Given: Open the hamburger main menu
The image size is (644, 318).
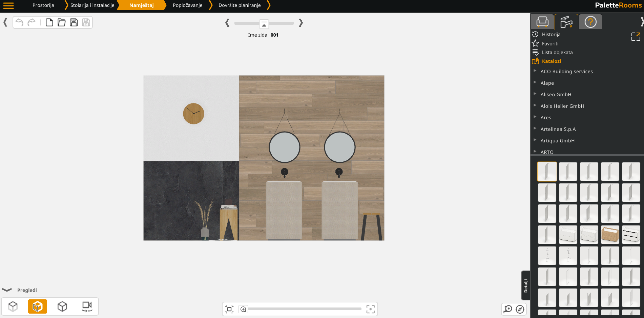Looking at the screenshot, I should click(8, 5).
